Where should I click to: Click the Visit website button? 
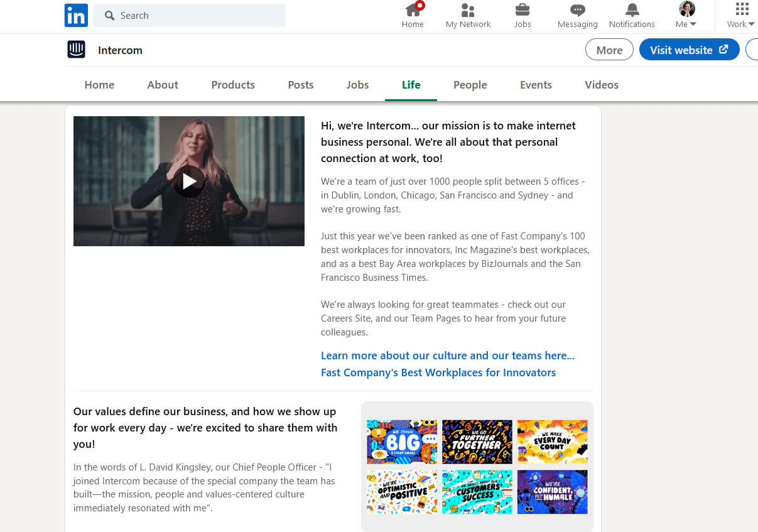click(689, 50)
